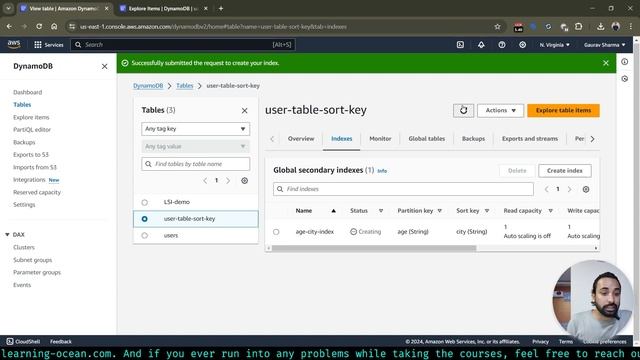Image resolution: width=640 pixels, height=360 pixels.
Task: Focus the Find indexes search field
Action: coord(403,189)
